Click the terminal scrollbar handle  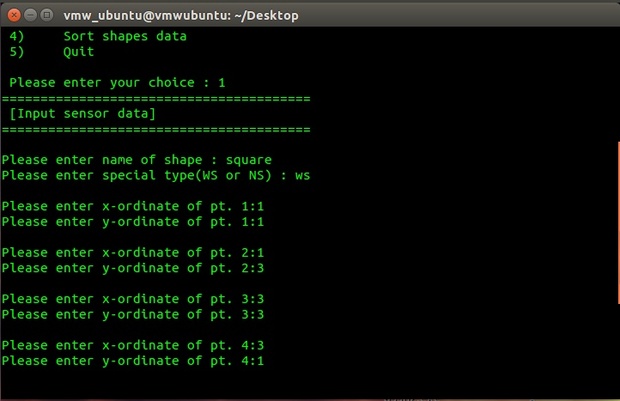click(618, 223)
